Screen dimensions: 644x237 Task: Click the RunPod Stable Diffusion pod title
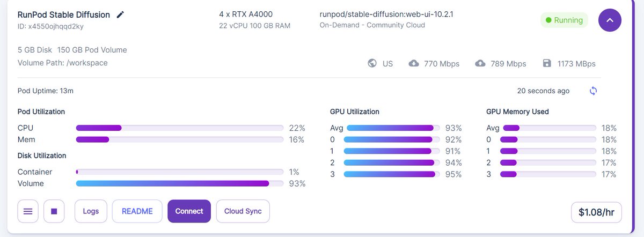pos(63,15)
